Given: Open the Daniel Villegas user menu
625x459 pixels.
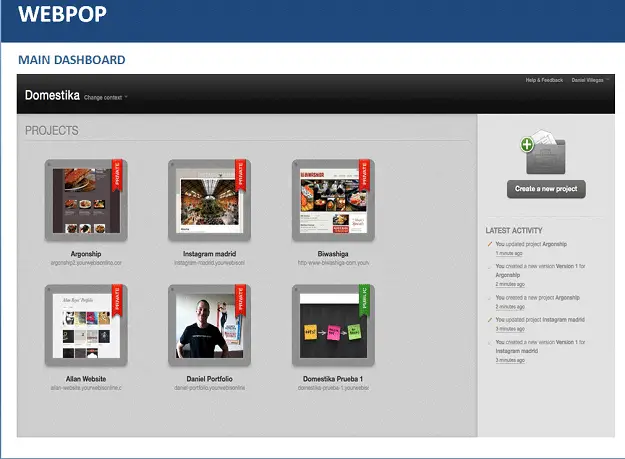Looking at the screenshot, I should pyautogui.click(x=590, y=80).
